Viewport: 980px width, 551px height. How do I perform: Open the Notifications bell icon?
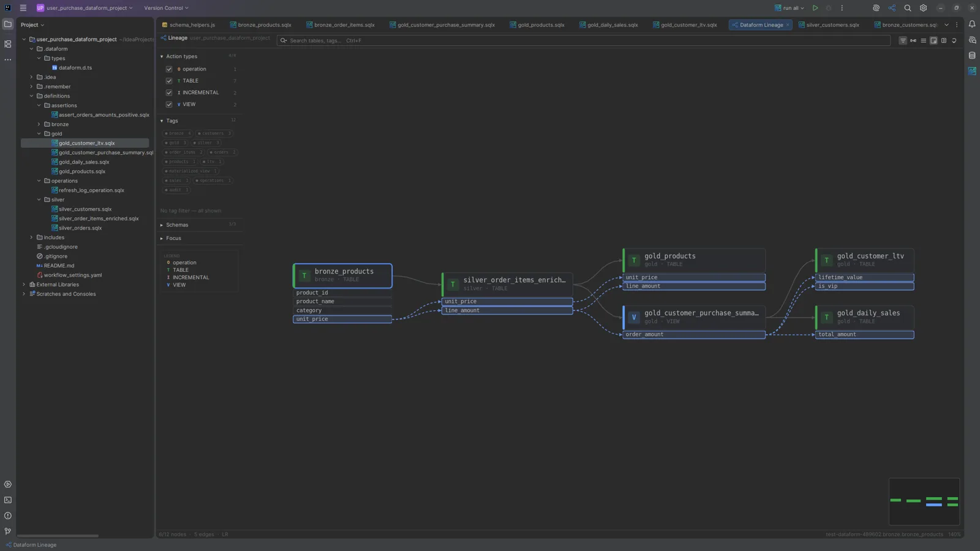tap(972, 24)
